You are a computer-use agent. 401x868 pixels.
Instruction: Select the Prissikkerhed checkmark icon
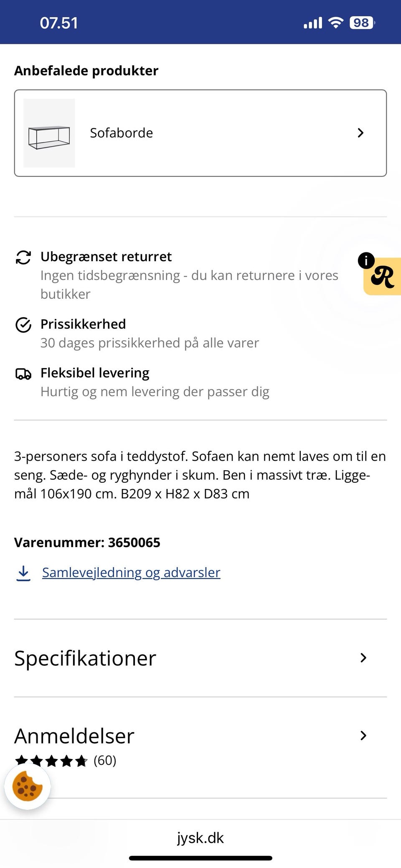23,324
